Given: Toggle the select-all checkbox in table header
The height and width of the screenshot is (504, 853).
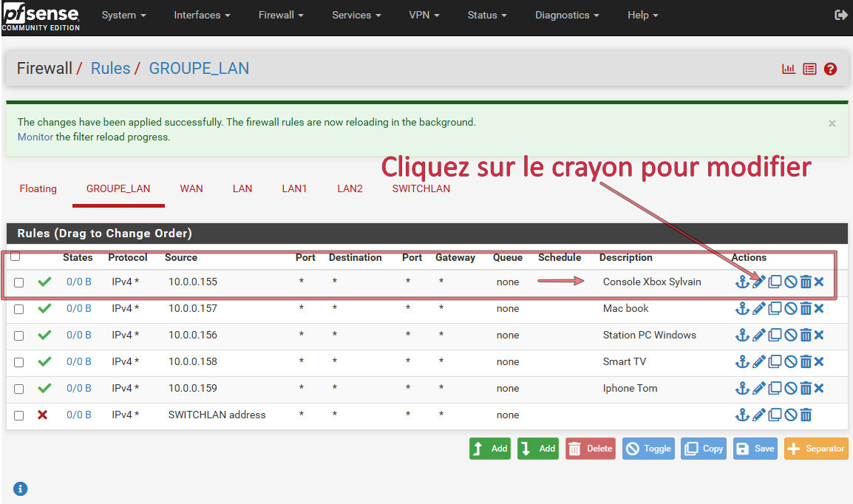Looking at the screenshot, I should tap(16, 257).
